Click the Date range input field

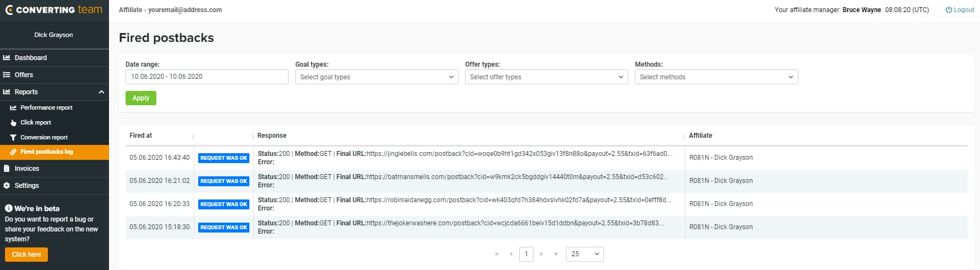207,77
